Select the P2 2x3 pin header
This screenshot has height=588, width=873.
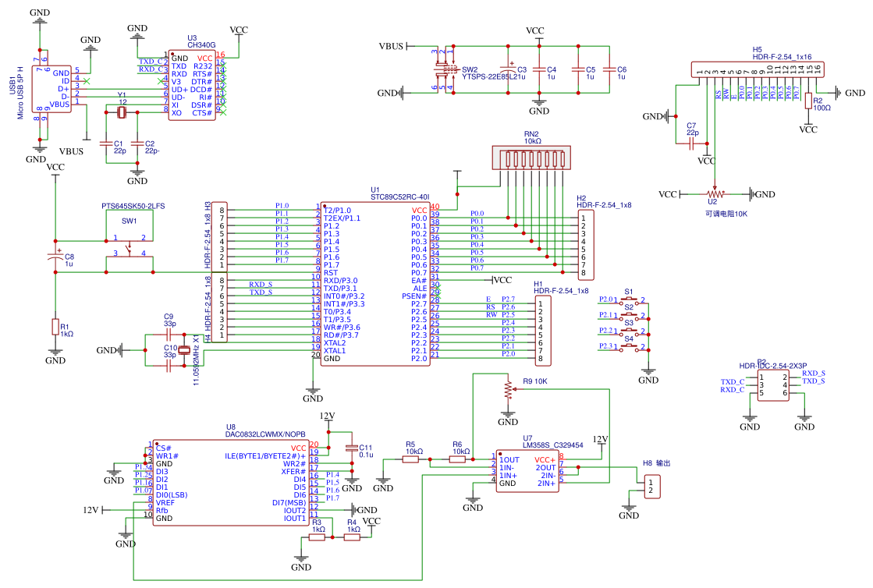(x=772, y=385)
